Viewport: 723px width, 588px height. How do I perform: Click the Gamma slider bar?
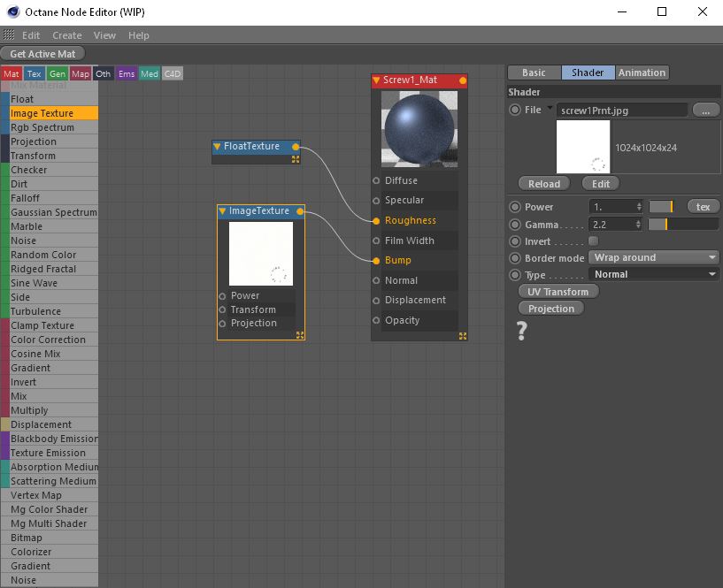[682, 224]
